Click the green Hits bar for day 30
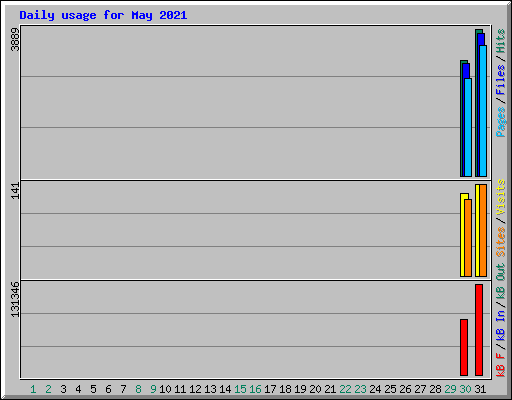512x400 pixels. 462,118
